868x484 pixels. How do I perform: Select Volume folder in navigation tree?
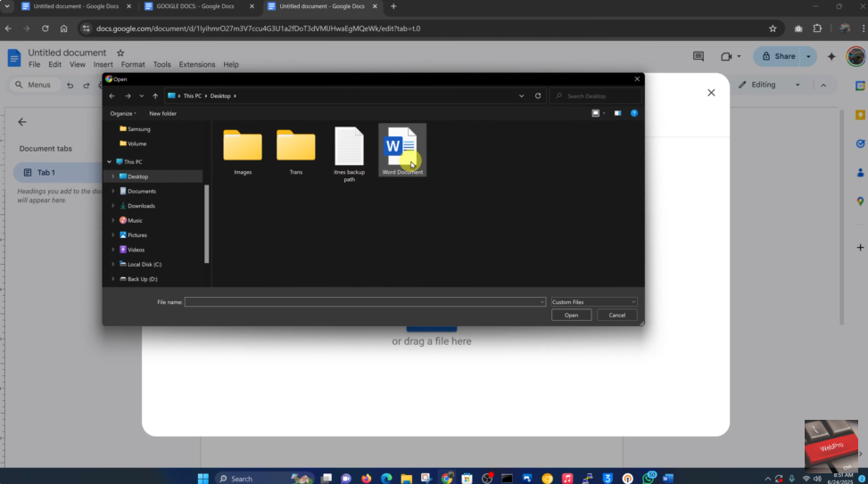134,144
